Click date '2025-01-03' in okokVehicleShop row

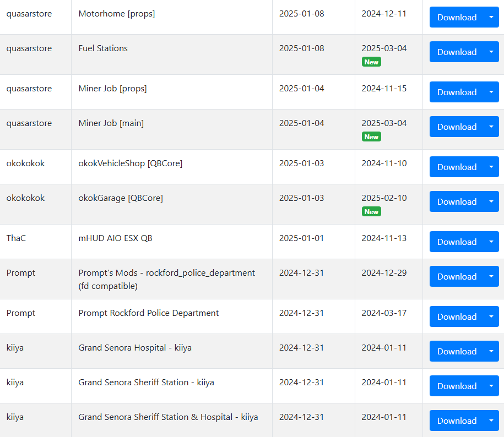[301, 163]
